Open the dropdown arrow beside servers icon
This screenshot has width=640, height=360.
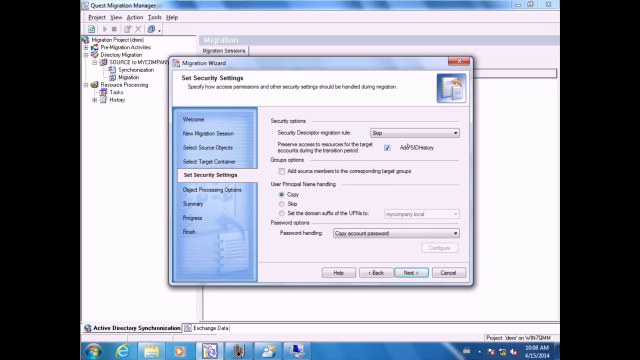pyautogui.click(x=160, y=30)
